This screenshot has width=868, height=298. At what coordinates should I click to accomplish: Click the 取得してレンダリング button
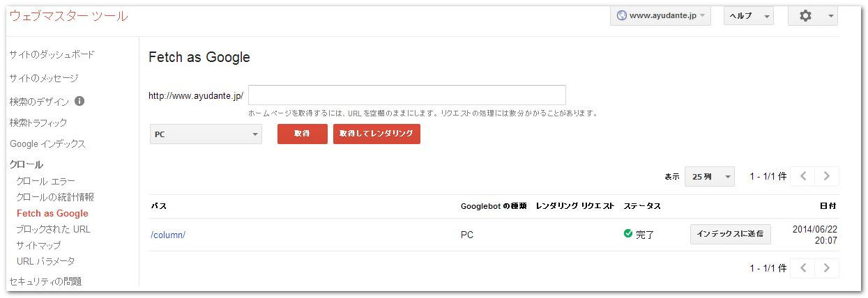[x=376, y=134]
